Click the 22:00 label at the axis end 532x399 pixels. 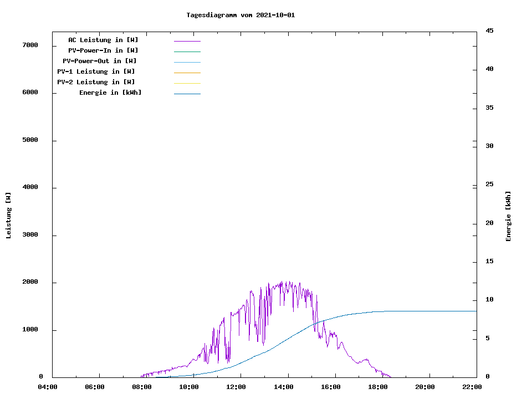[x=472, y=387]
